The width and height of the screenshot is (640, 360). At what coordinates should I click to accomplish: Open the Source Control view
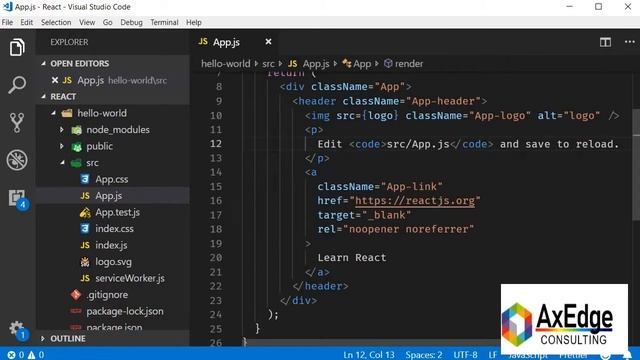[x=17, y=122]
